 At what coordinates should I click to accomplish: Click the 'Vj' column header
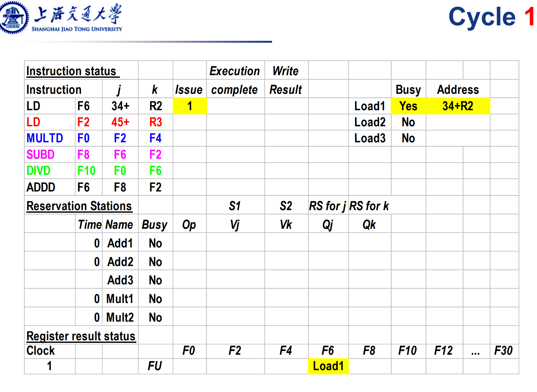[x=235, y=225]
